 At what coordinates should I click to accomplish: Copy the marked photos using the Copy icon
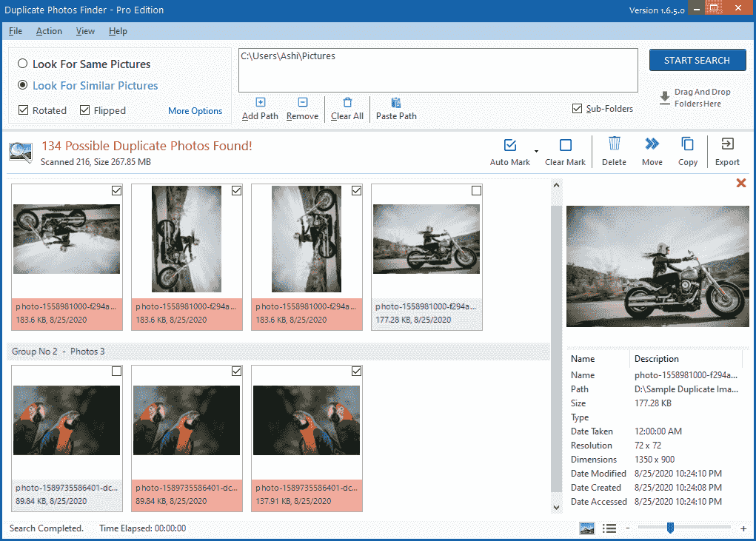(687, 151)
